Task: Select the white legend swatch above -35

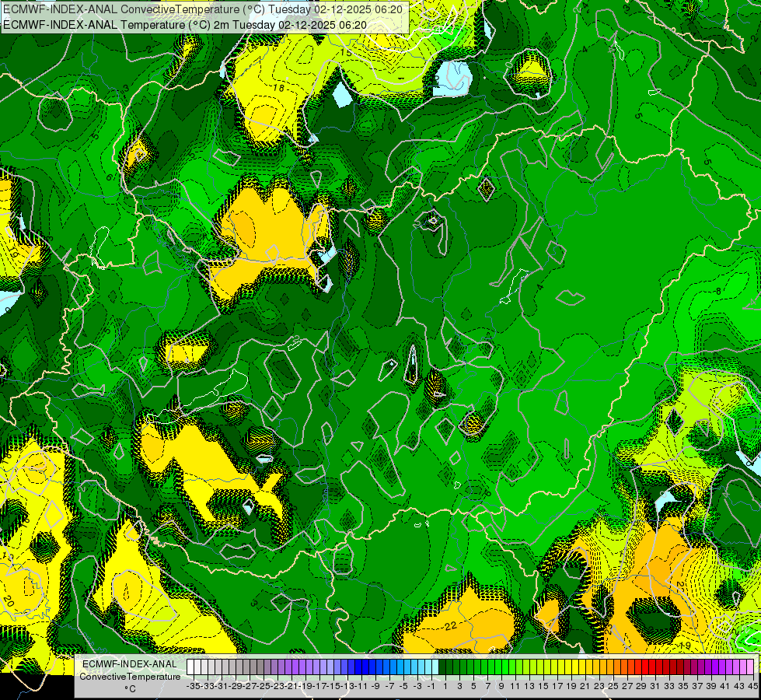Action: [190, 667]
